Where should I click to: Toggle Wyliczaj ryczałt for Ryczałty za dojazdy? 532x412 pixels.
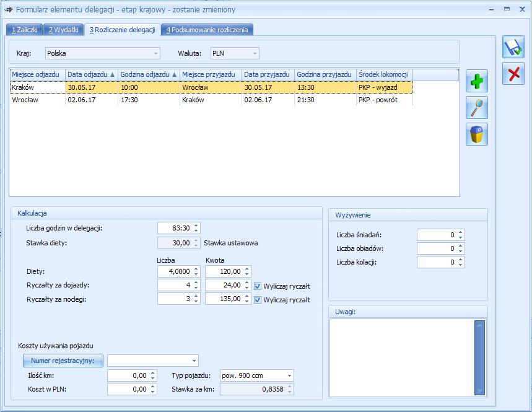pyautogui.click(x=258, y=286)
